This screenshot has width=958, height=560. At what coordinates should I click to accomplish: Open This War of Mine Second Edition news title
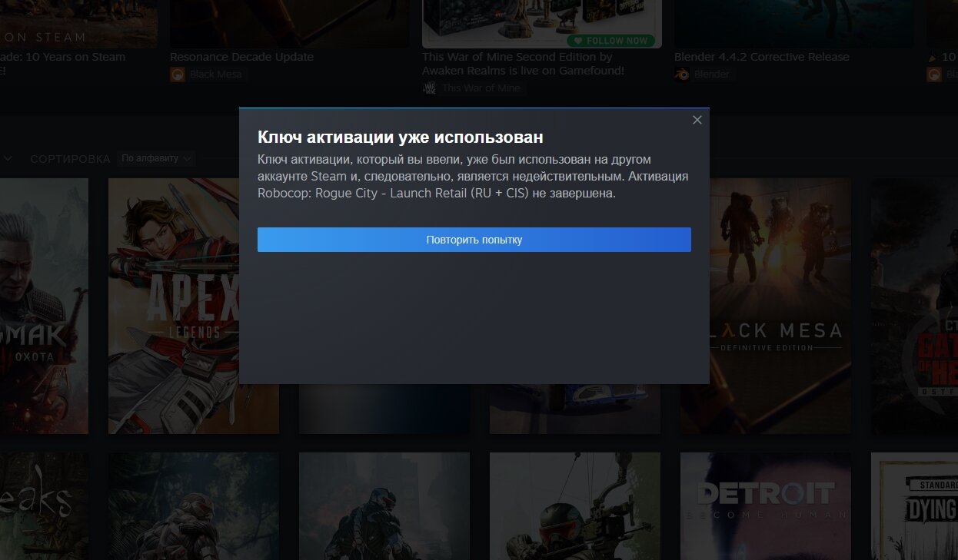pyautogui.click(x=523, y=64)
